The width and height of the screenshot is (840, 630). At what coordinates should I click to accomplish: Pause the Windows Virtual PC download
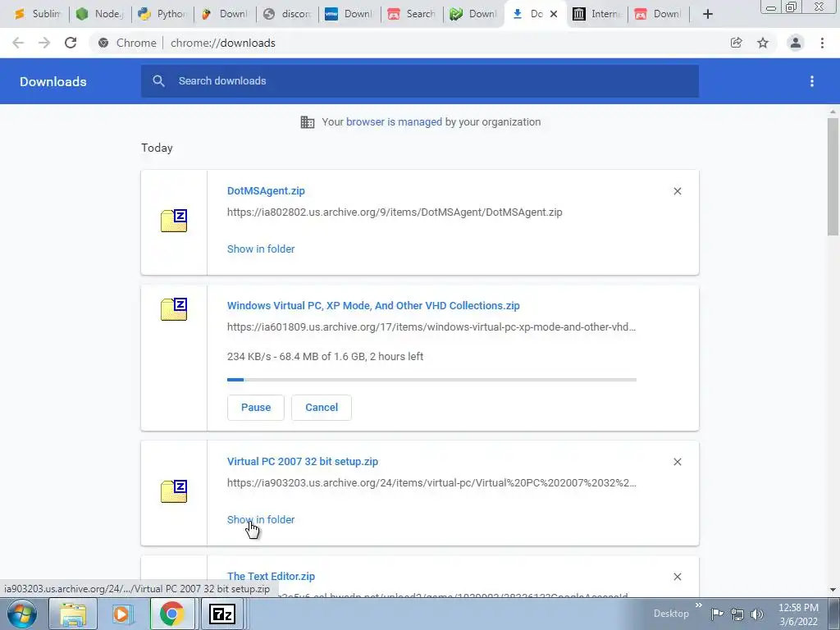coord(256,408)
